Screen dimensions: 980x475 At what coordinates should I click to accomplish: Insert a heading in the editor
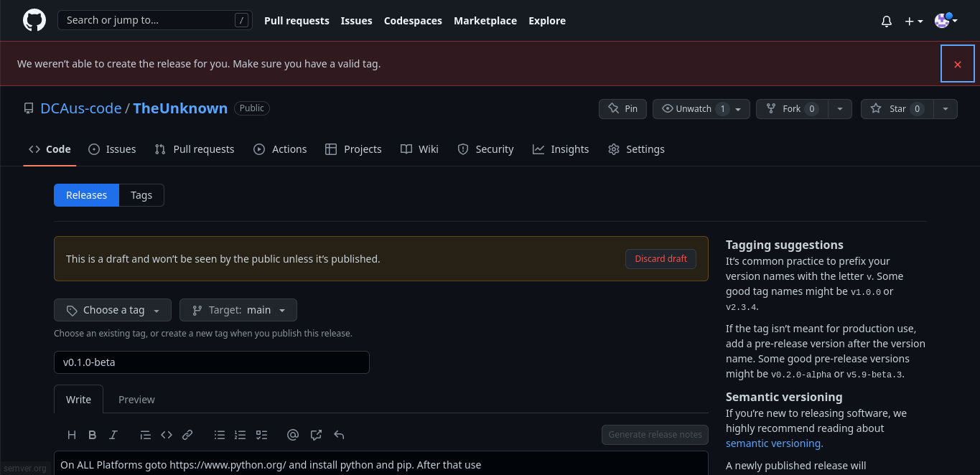pos(72,435)
